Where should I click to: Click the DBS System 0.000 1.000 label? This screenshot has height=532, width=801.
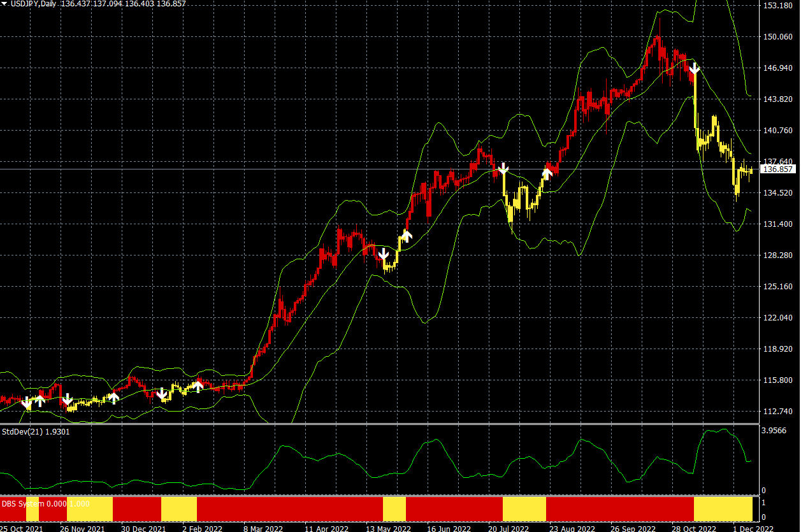tap(45, 503)
